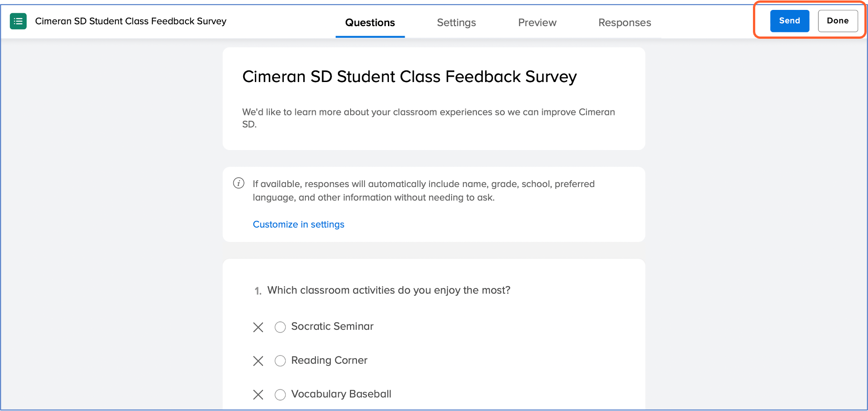The height and width of the screenshot is (411, 868).
Task: Select the Vocabulary Baseball radio button
Action: pos(280,395)
